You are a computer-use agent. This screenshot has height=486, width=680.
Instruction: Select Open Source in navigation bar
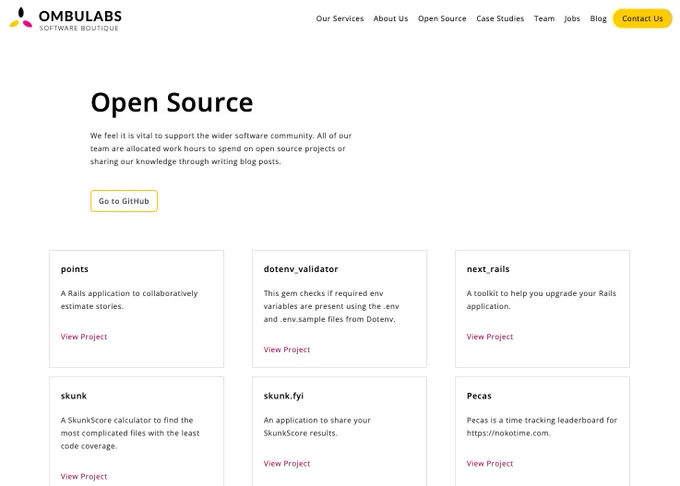click(x=442, y=19)
